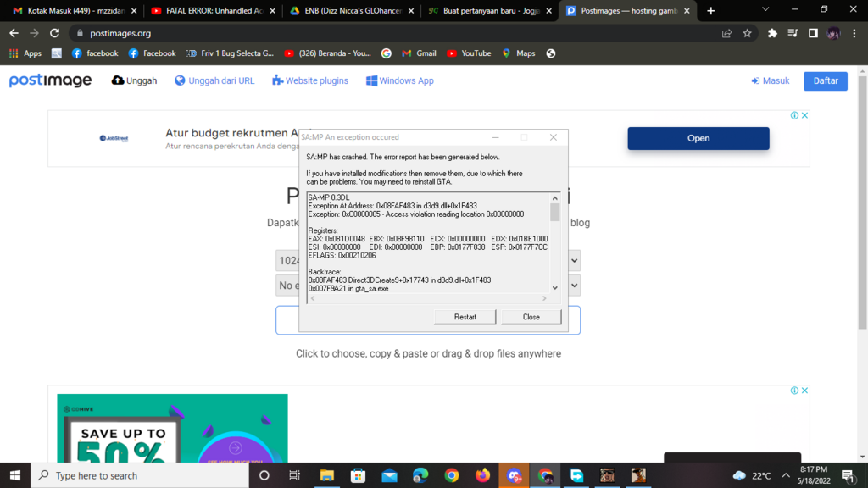Open the YouTube bookmark

click(469, 53)
